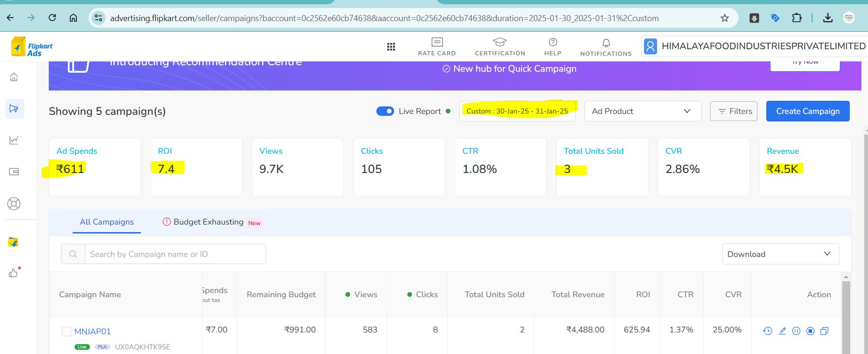The width and height of the screenshot is (868, 354).
Task: Select the Clicks metric card
Action: point(399,167)
